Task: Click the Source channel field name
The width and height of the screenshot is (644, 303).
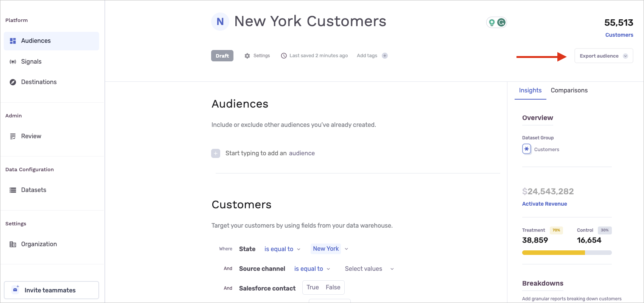Action: [262, 269]
